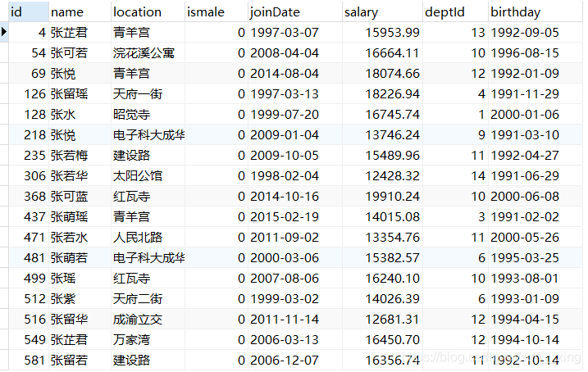Image resolution: width=588 pixels, height=372 pixels.
Task: Click salary 14015.08
Action: [382, 217]
